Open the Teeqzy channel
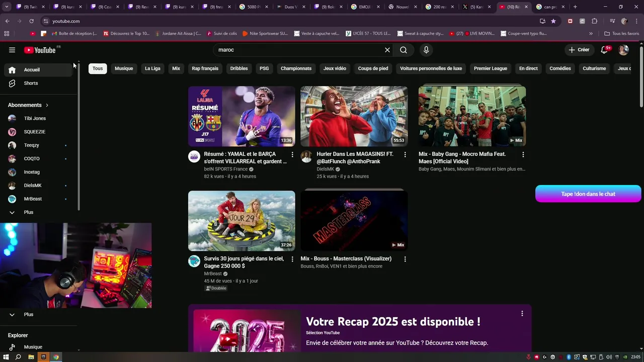 (39, 145)
